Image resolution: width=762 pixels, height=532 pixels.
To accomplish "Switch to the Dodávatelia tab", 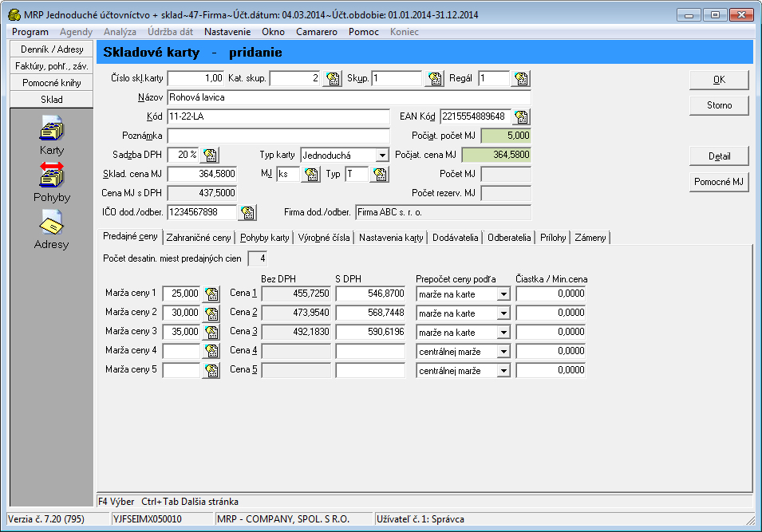I will [456, 237].
